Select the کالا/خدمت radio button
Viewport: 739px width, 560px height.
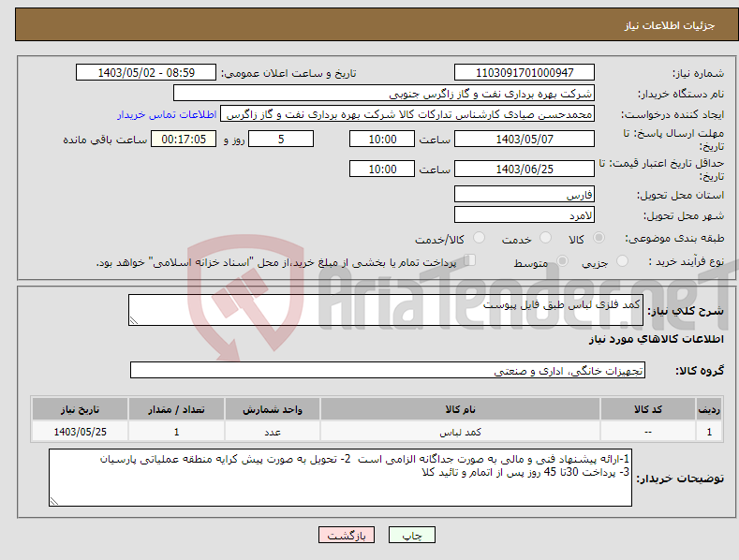[479, 238]
